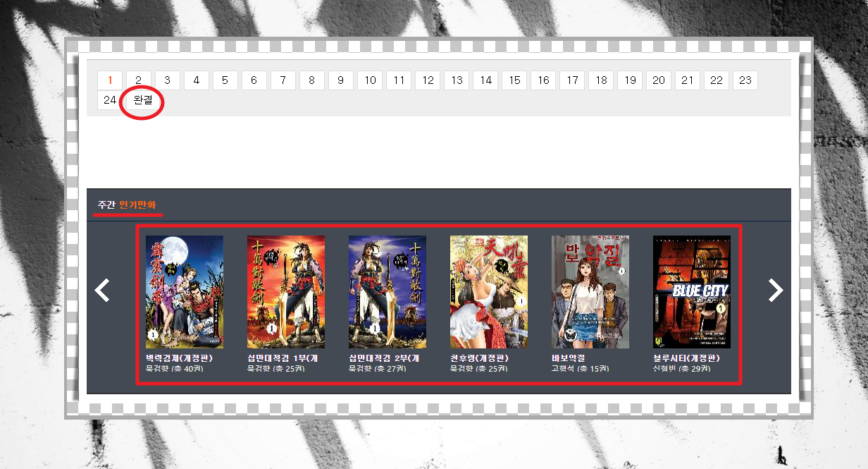Open the 십만대적검 1부 cover thumbnail
This screenshot has height=469, width=868.
pyautogui.click(x=286, y=292)
